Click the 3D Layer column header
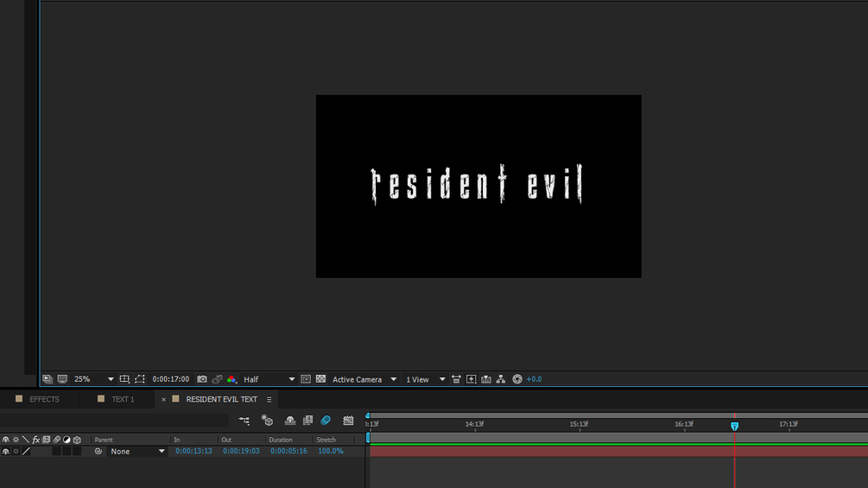Viewport: 868px width, 488px height. 77,440
